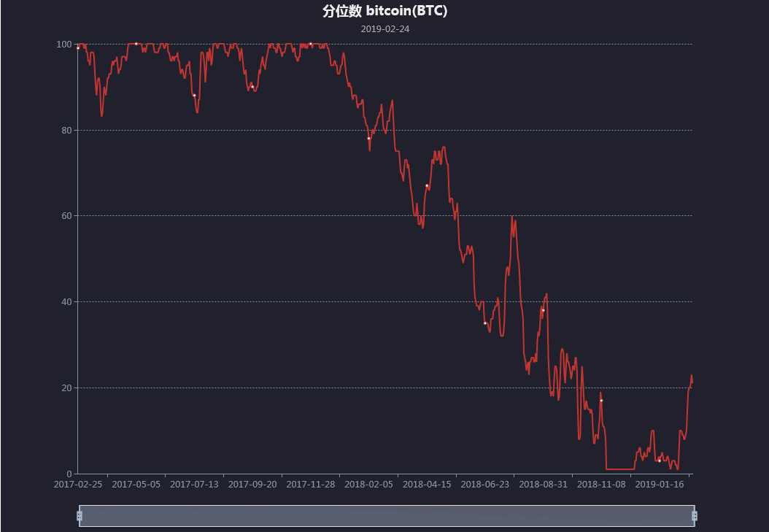
Task: Click data point marker above 2017-09-20
Action: click(252, 87)
